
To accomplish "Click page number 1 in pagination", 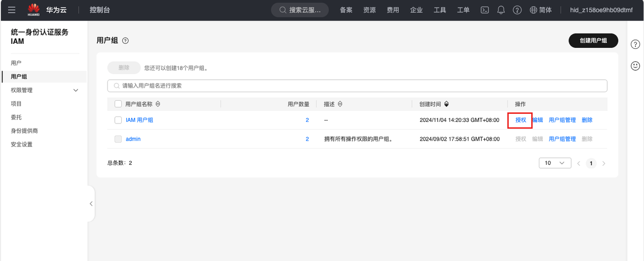I will point(591,163).
